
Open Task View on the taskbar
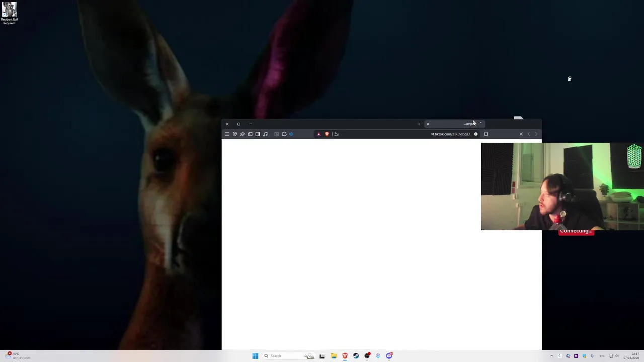coord(321,356)
